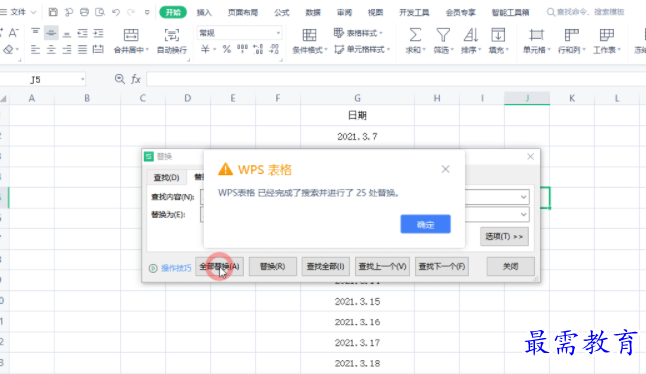Align cell text to the right
Image resolution: width=646 pixels, height=374 pixels.
point(67,50)
